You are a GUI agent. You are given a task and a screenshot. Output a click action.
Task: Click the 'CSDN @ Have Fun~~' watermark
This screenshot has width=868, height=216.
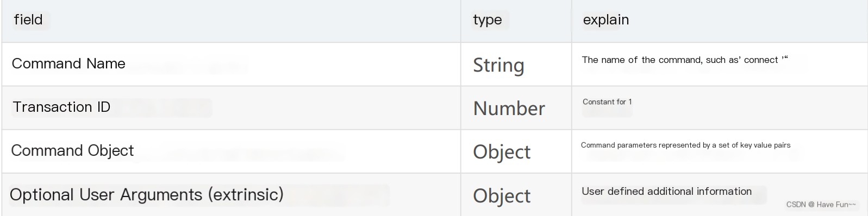(x=821, y=205)
